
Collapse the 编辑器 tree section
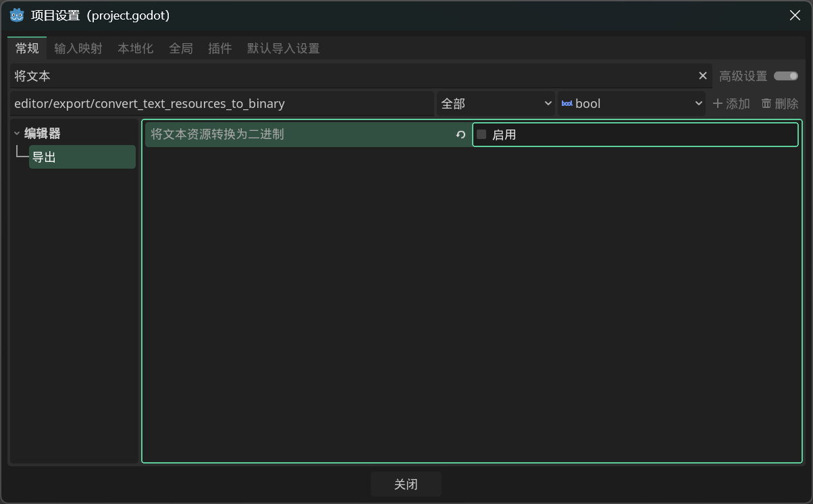click(17, 134)
